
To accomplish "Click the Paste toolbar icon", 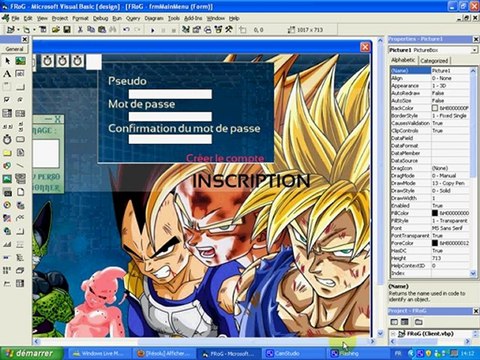I will tap(102, 30).
